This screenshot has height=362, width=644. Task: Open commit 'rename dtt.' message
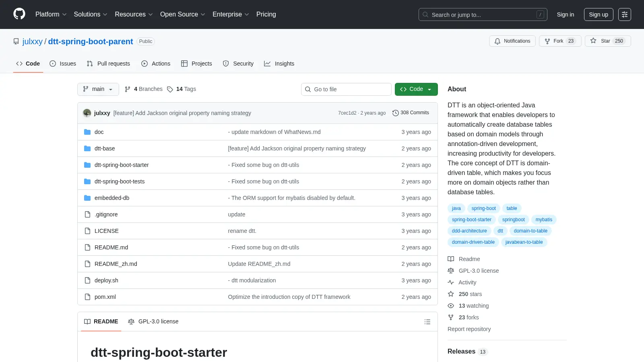(242, 231)
